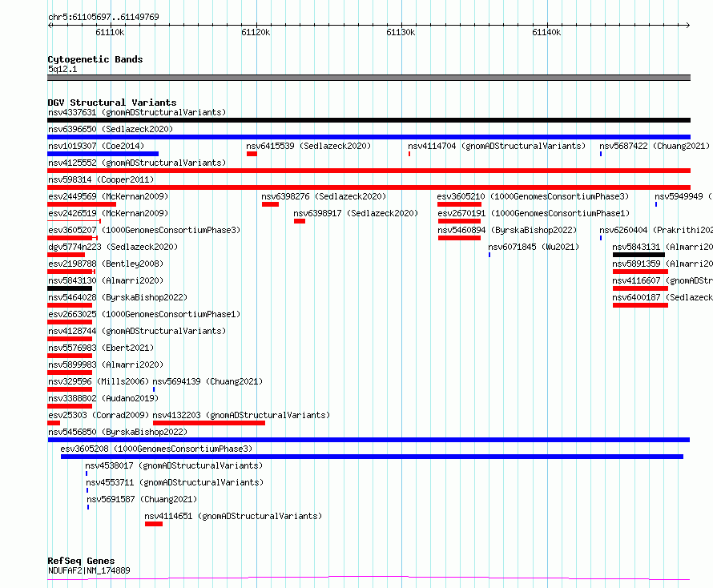Click the chr5:61105697..61149769 coordinate text
Viewport: 713px width, 588px height.
coord(103,18)
